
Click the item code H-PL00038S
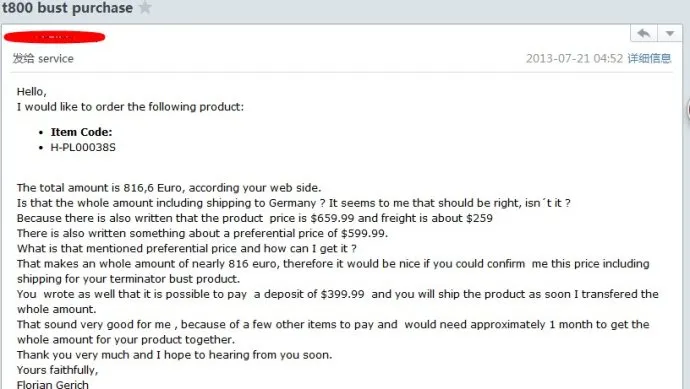tap(83, 147)
